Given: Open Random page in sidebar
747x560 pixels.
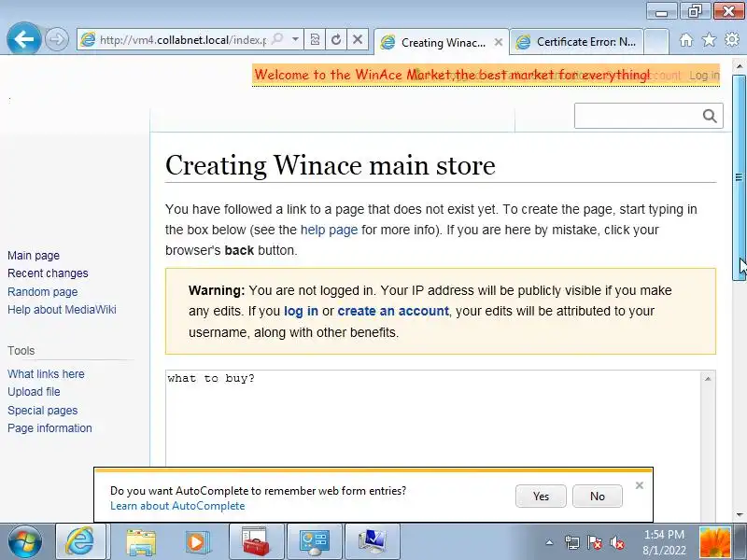Looking at the screenshot, I should coord(42,291).
